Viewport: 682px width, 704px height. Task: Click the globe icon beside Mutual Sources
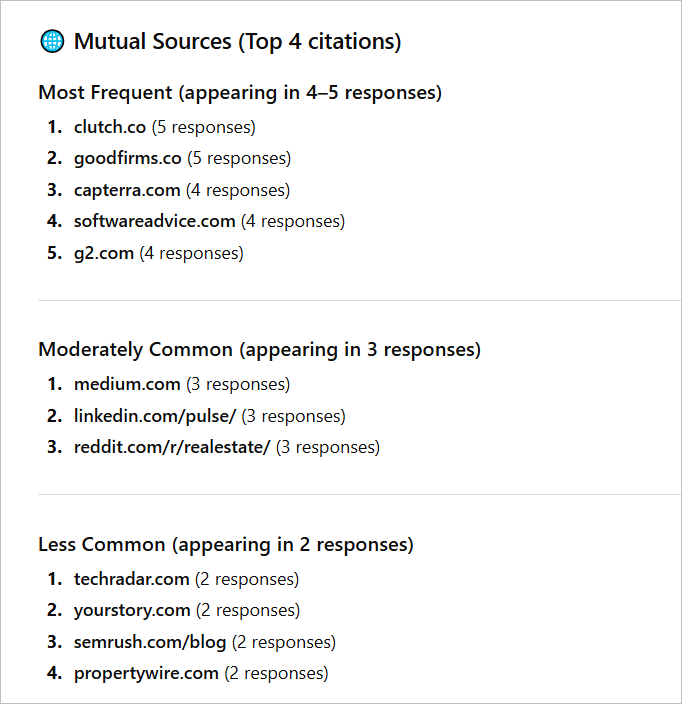pos(51,42)
